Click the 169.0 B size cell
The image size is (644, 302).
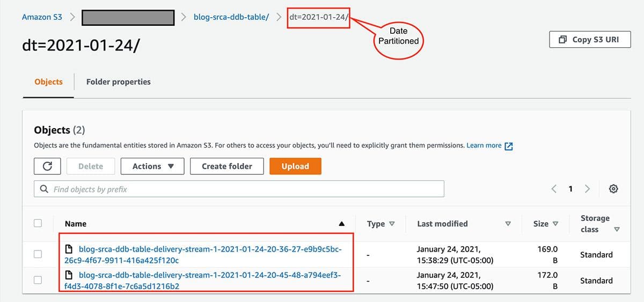pos(547,255)
